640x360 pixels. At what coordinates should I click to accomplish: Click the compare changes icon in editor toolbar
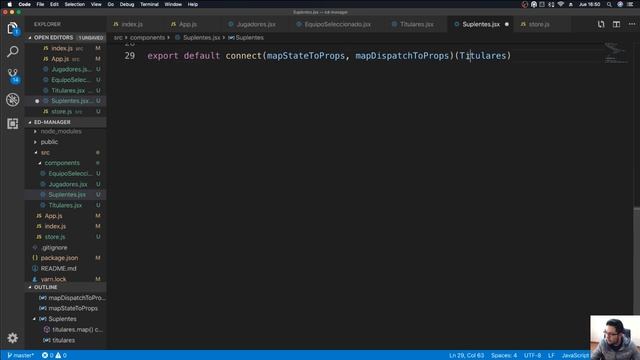click(601, 24)
